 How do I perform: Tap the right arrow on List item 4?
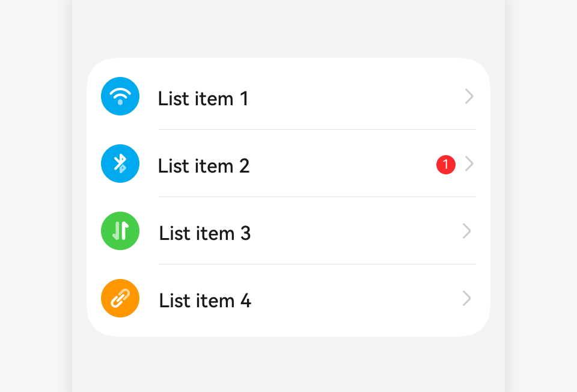point(467,298)
